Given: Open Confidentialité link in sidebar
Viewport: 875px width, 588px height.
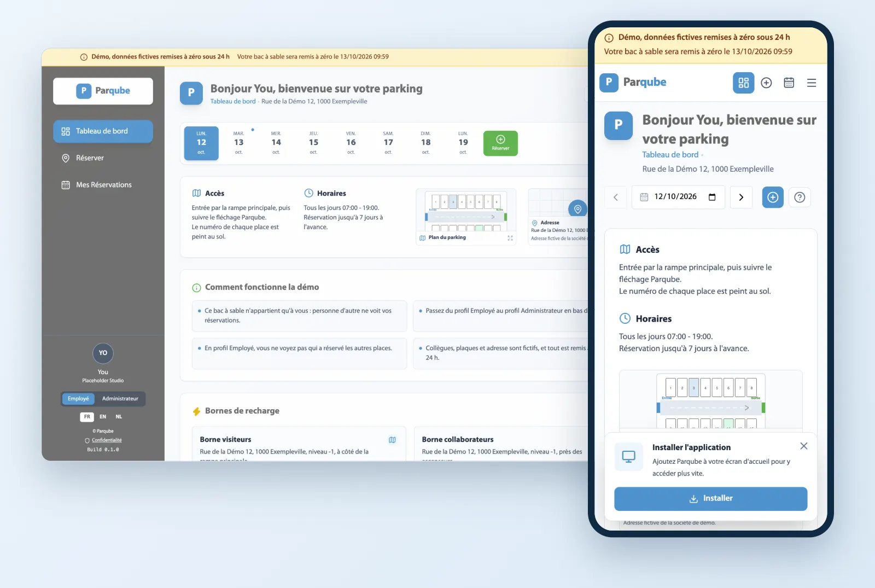Looking at the screenshot, I should click(x=107, y=440).
